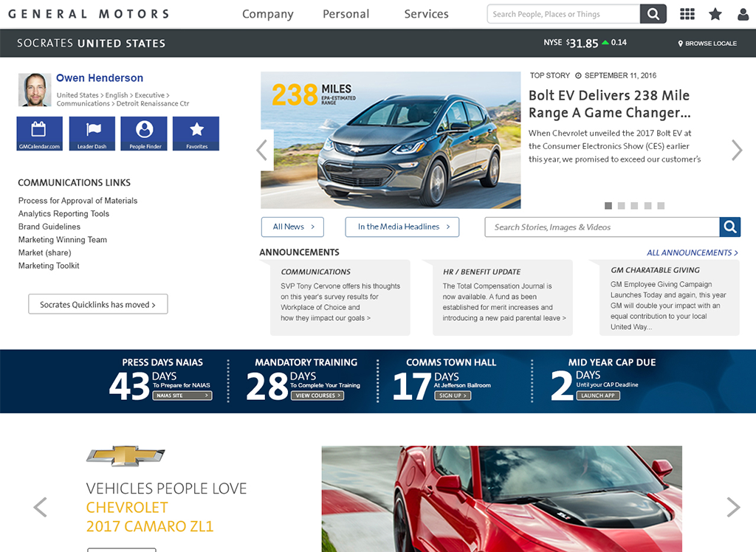This screenshot has width=756, height=552.
Task: Click the General Motors logo
Action: tap(89, 14)
